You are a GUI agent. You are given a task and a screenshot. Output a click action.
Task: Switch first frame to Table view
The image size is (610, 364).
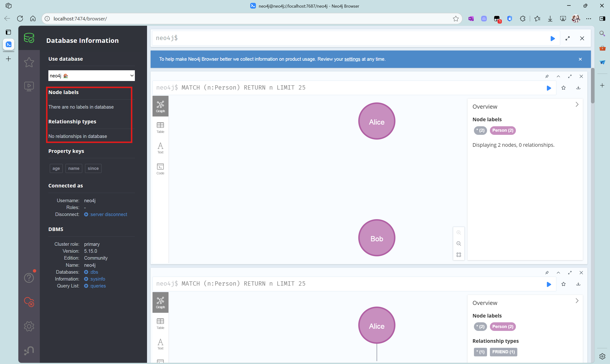pyautogui.click(x=160, y=127)
